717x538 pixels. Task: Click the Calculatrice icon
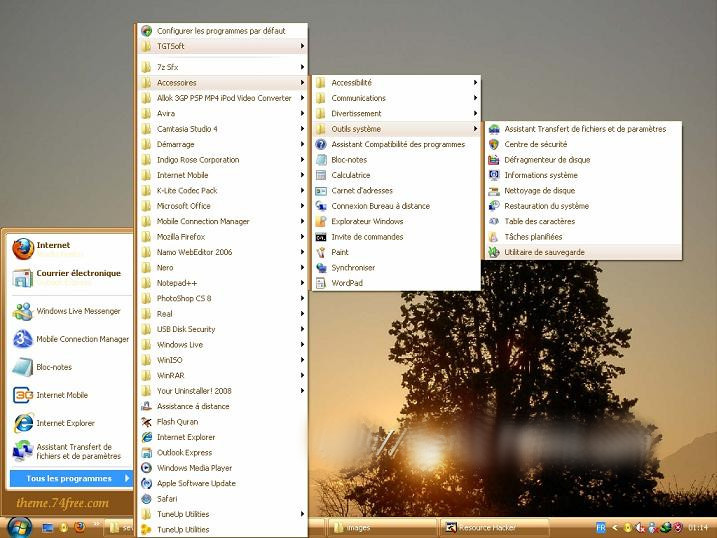click(321, 175)
